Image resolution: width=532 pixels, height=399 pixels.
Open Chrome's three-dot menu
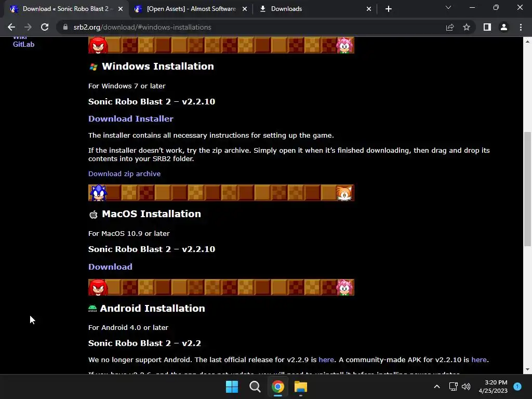521,27
